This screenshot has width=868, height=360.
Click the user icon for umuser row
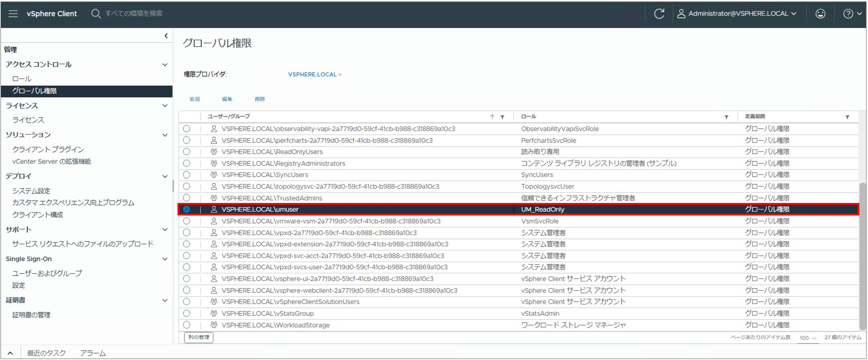click(x=214, y=210)
